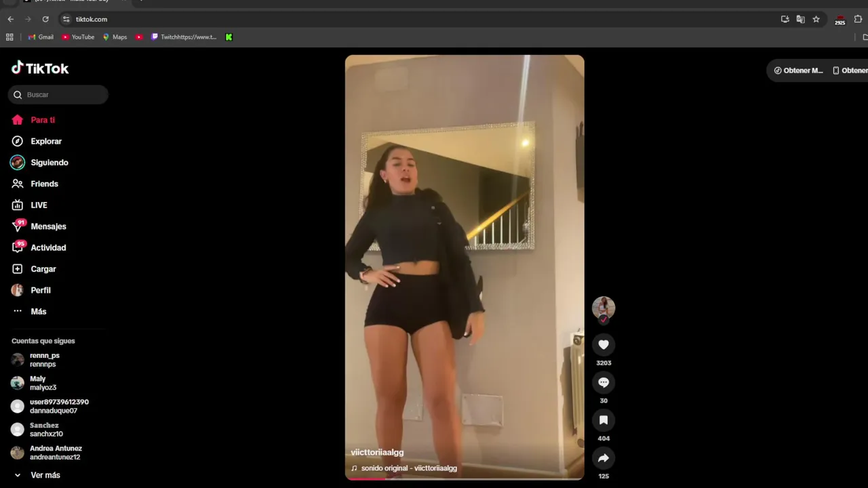Open the YouTube bookmark
The image size is (868, 488).
click(x=78, y=37)
